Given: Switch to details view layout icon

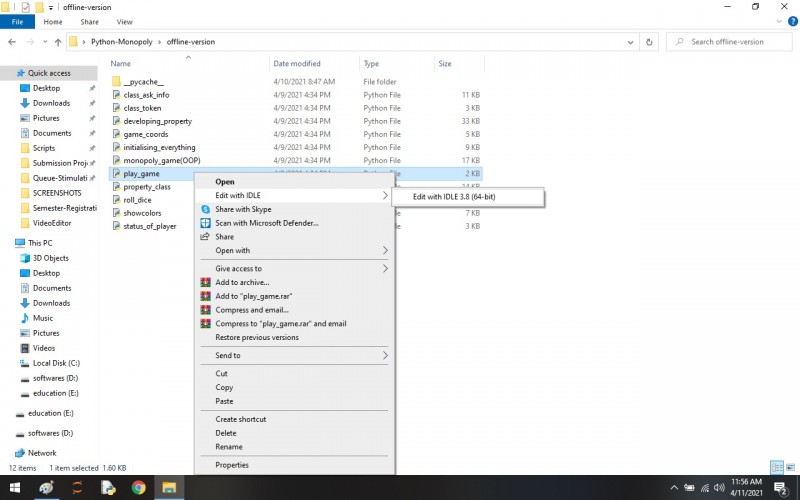Looking at the screenshot, I should [x=777, y=467].
